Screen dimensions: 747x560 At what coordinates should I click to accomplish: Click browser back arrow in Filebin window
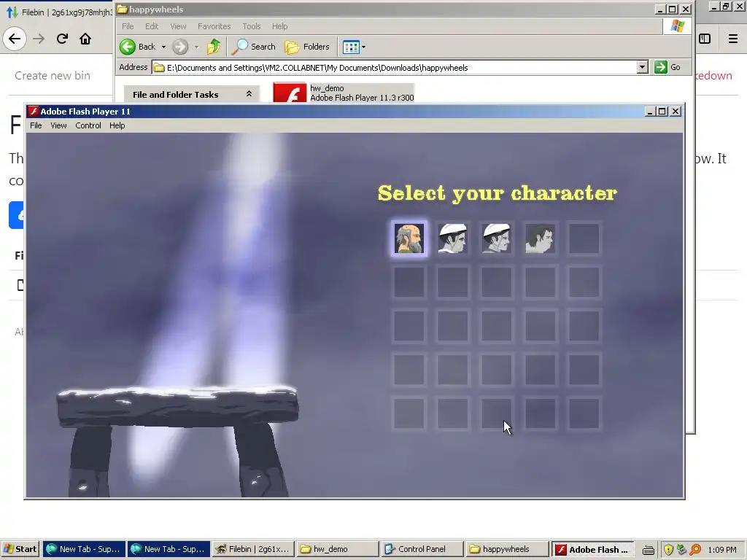(x=15, y=39)
